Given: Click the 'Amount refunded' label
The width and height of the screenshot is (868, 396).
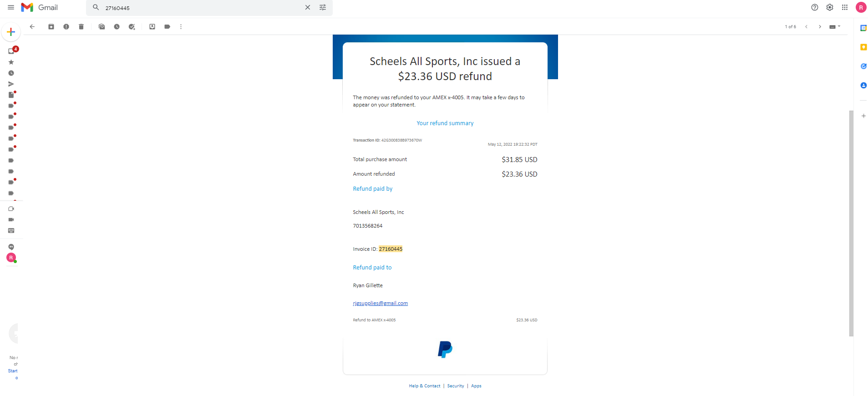Looking at the screenshot, I should click(374, 174).
